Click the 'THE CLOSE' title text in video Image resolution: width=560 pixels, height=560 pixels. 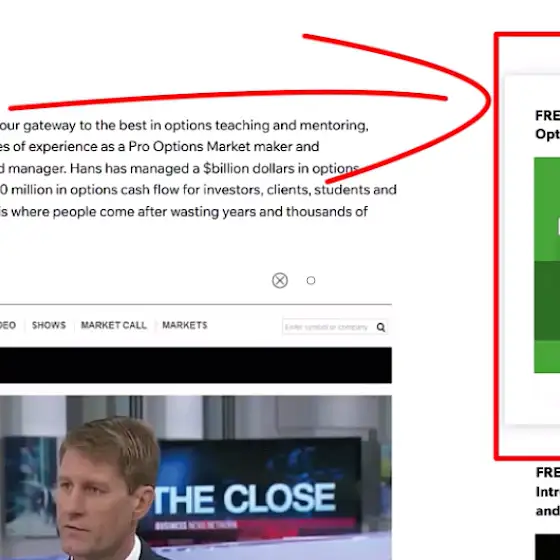(244, 497)
